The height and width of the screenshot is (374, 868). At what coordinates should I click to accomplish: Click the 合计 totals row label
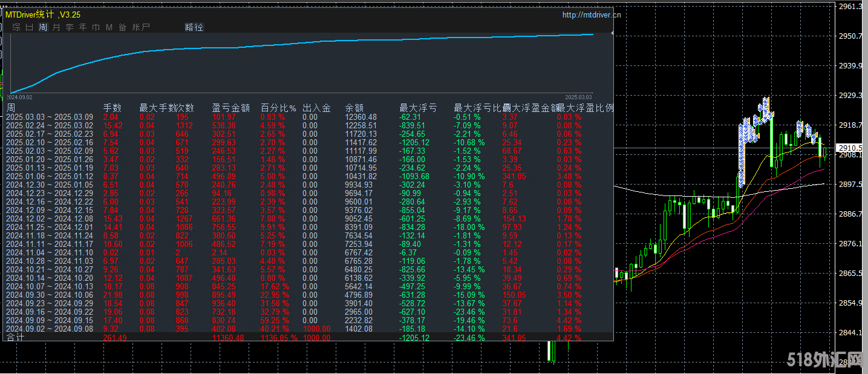pos(14,337)
